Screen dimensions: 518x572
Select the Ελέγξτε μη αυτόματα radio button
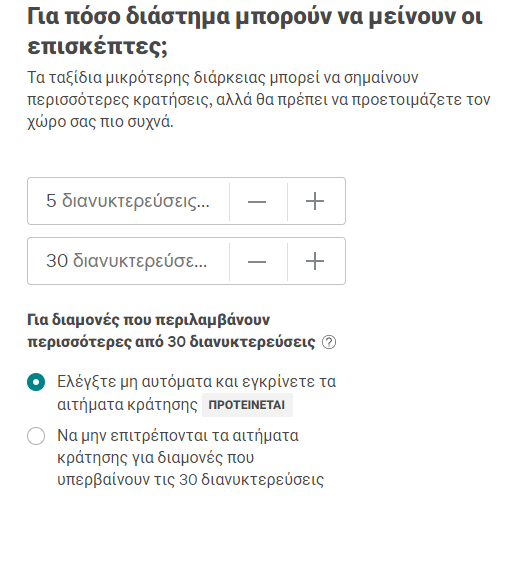coord(36,382)
